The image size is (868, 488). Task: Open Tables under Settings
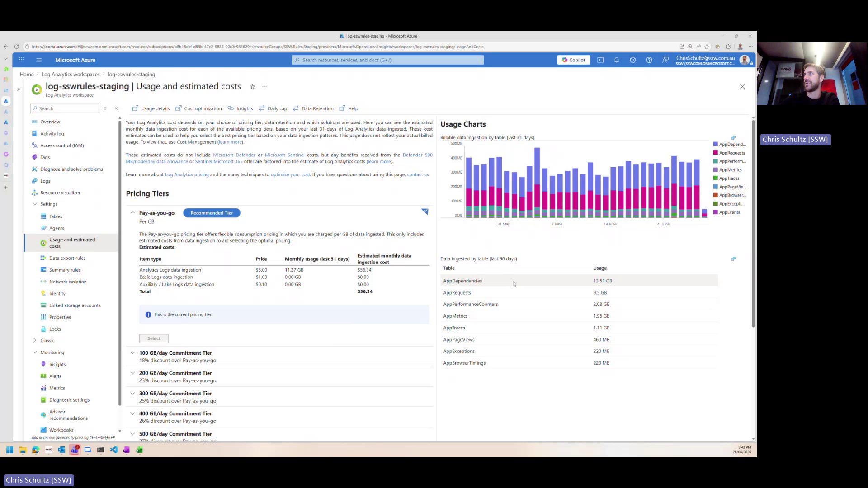pyautogui.click(x=56, y=216)
